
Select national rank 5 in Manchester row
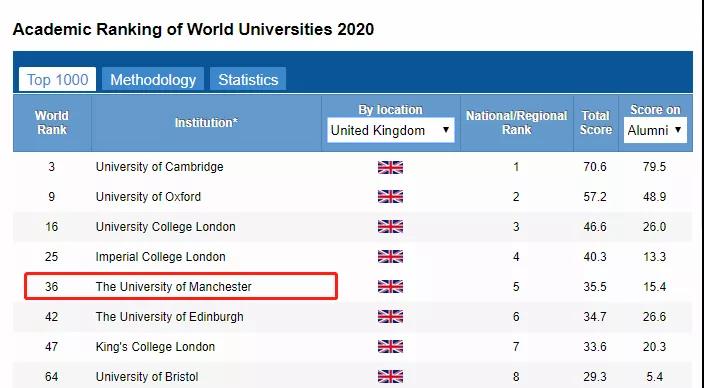pyautogui.click(x=516, y=287)
